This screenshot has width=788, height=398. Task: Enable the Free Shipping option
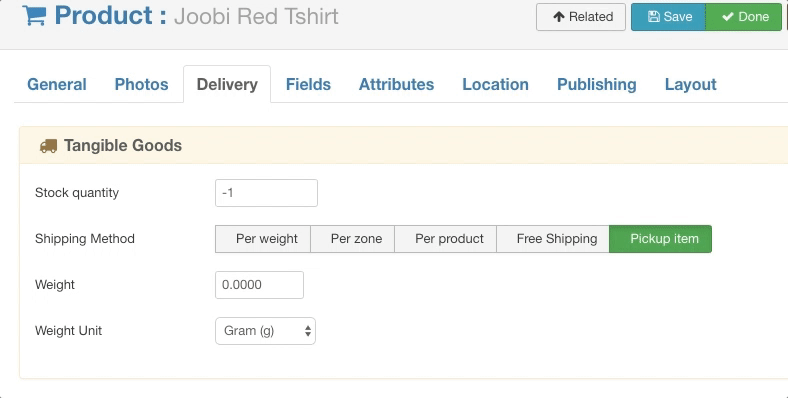coord(553,239)
